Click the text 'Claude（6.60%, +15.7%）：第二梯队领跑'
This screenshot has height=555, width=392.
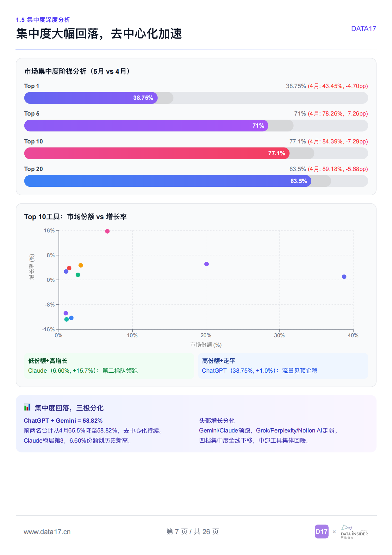(83, 371)
